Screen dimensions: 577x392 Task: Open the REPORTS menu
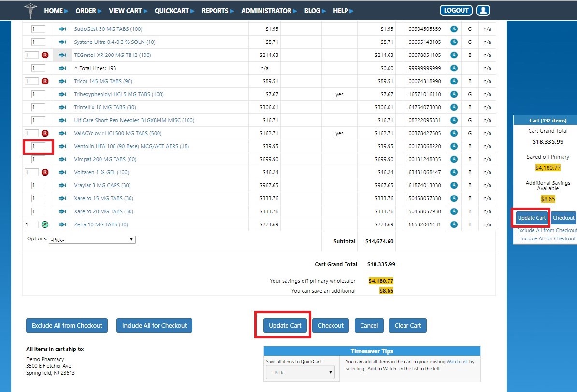coord(218,11)
